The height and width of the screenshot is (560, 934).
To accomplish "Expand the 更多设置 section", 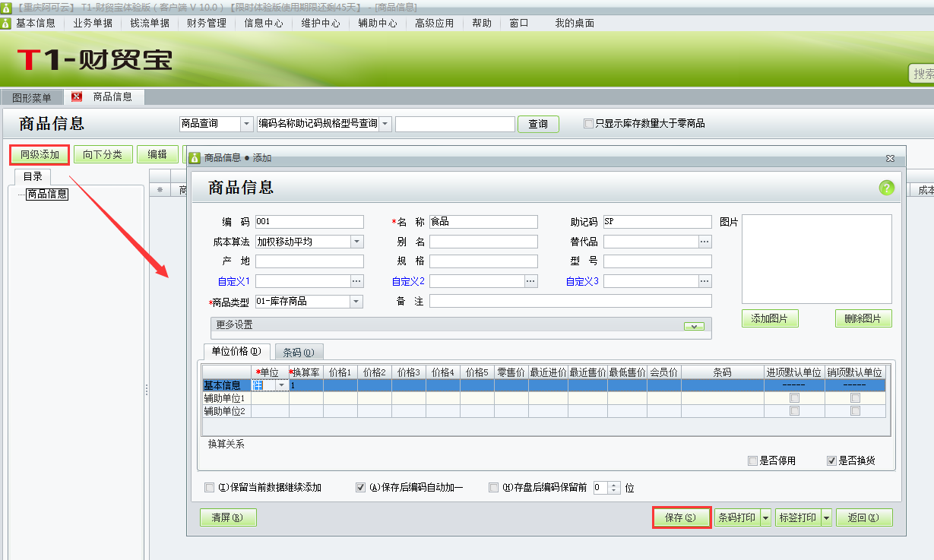I will click(x=692, y=325).
